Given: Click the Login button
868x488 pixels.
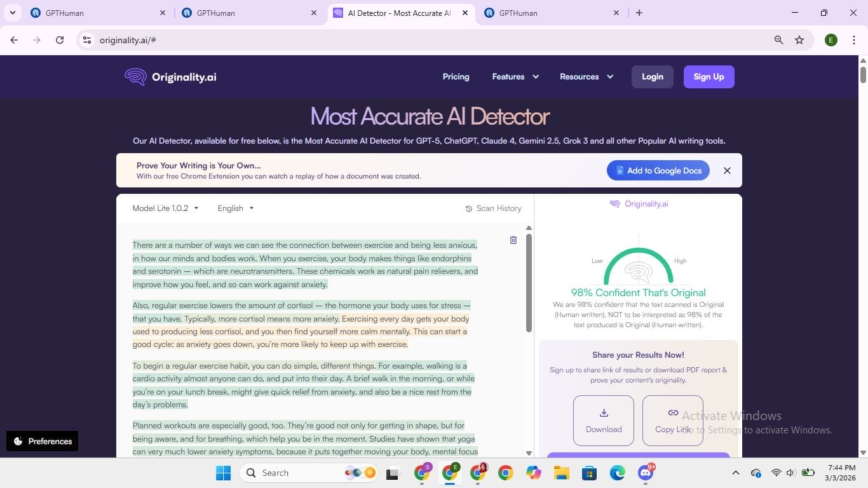Looking at the screenshot, I should coord(653,77).
